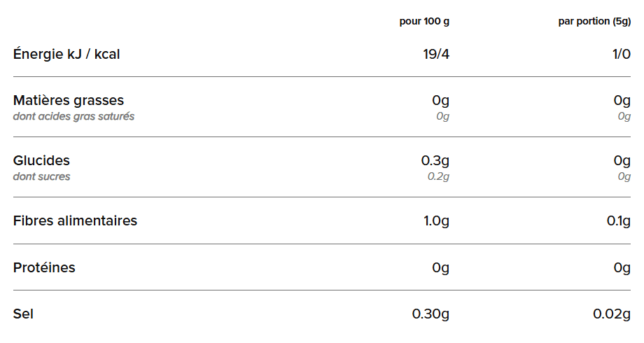
Task: Click the "dont acides gras saturés" sub-label
Action: [73, 116]
